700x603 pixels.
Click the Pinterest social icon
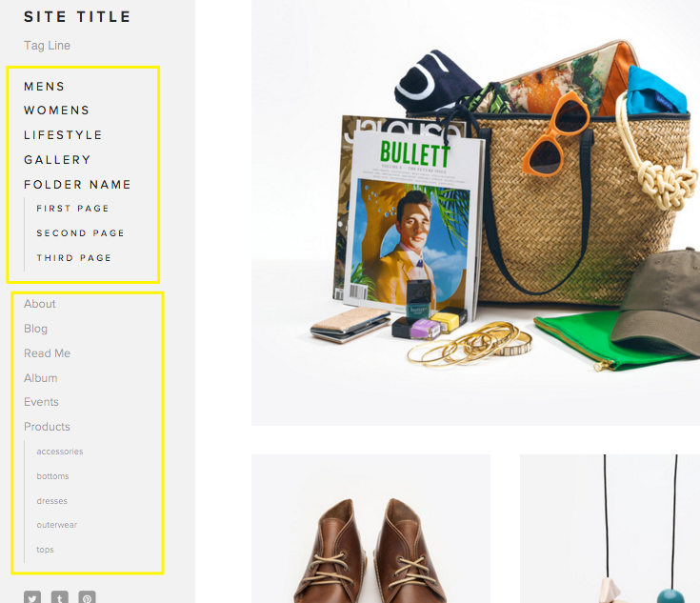coord(87,597)
